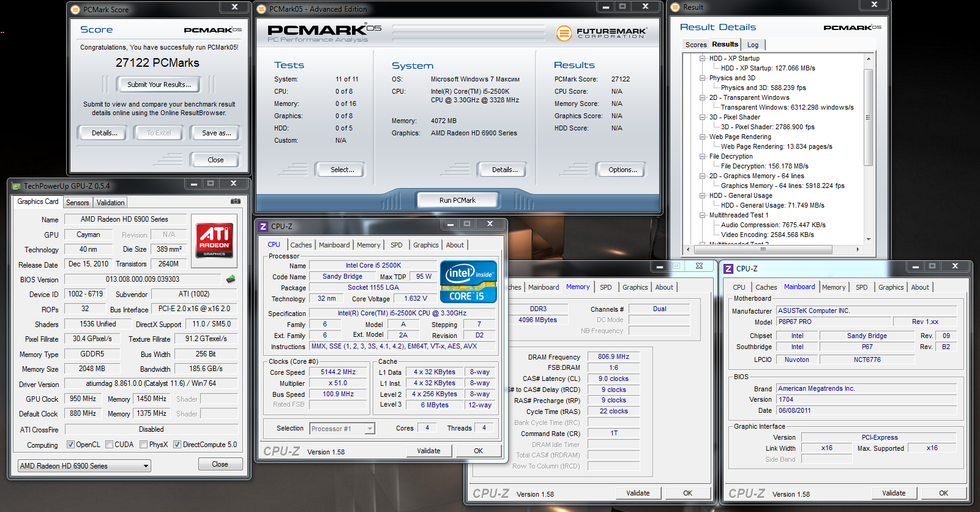The width and height of the screenshot is (980, 512).
Task: Toggle the PhysX checkbox in GPU-Z
Action: pyautogui.click(x=143, y=445)
